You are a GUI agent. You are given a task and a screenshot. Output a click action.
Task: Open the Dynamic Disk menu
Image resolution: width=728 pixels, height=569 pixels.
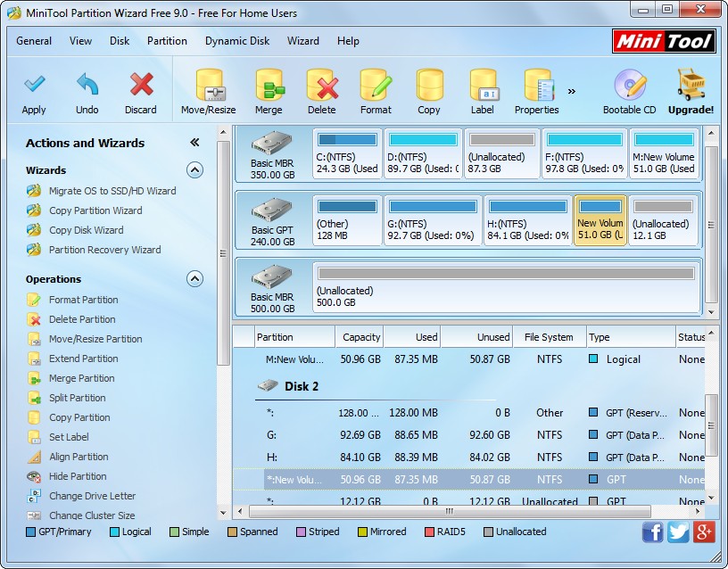click(x=237, y=41)
